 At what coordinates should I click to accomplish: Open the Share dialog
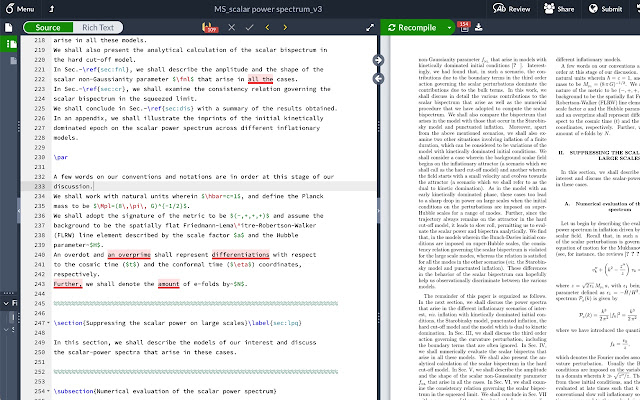tap(557, 8)
